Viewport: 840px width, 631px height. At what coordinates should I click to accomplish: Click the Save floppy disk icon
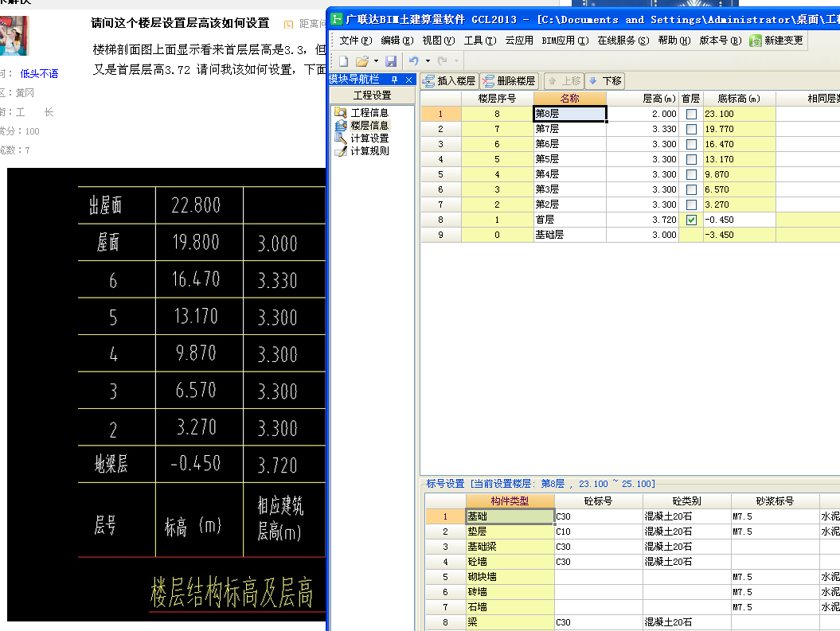click(391, 61)
